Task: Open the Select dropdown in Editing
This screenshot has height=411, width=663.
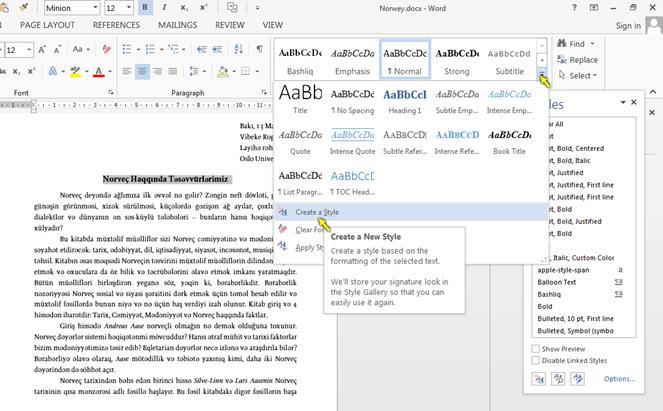Action: (581, 75)
